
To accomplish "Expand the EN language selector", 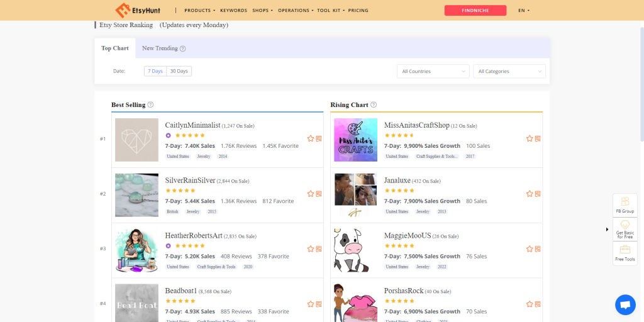I will [x=523, y=11].
